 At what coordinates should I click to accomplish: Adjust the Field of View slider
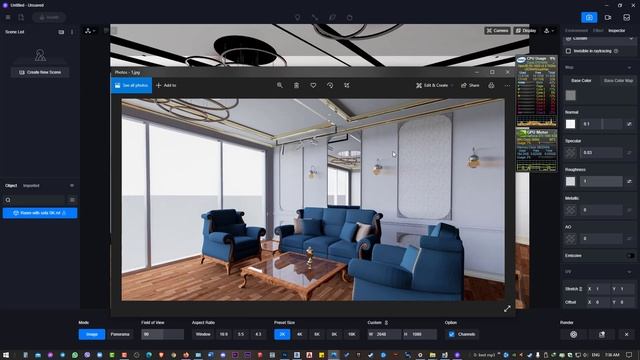pyautogui.click(x=162, y=334)
